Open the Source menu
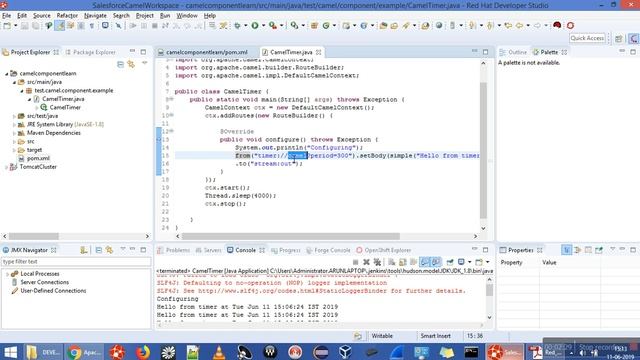Image resolution: width=640 pixels, height=360 pixels. click(x=42, y=16)
